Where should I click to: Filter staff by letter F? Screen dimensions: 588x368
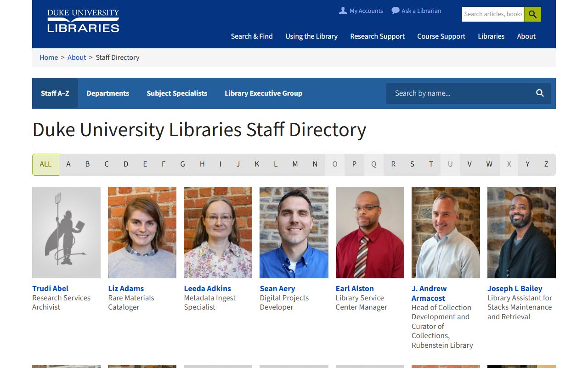(x=164, y=164)
